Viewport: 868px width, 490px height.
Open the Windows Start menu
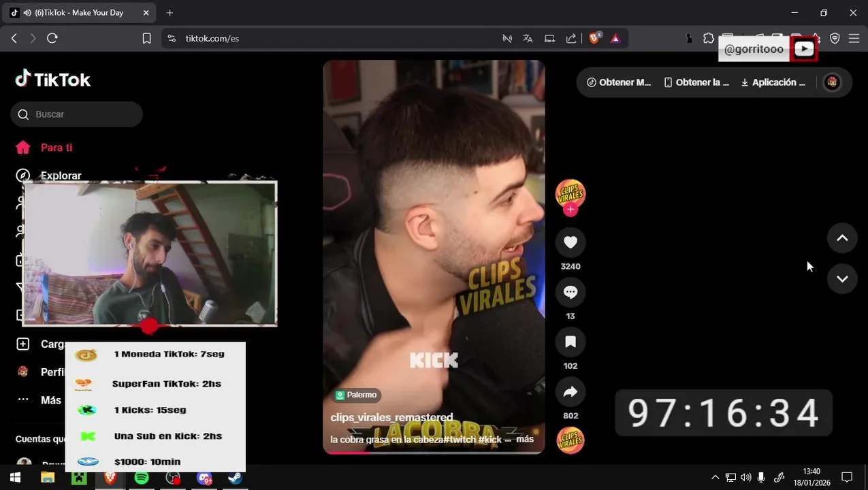(x=15, y=478)
